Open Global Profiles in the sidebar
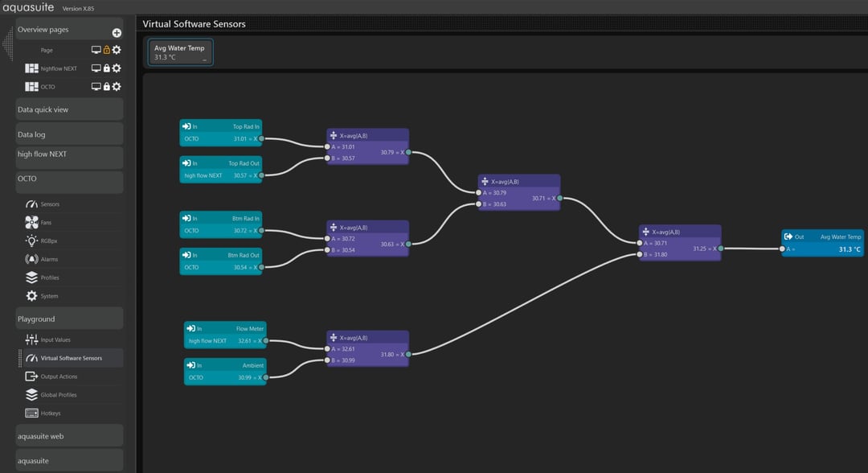Viewport: 868px width, 473px height. (59, 395)
